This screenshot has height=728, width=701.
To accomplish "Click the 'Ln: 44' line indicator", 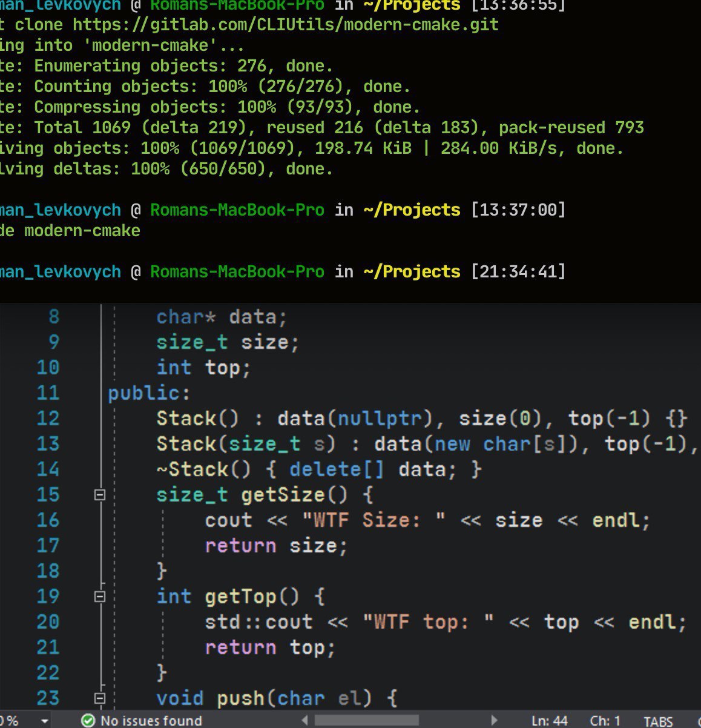I will [x=550, y=721].
